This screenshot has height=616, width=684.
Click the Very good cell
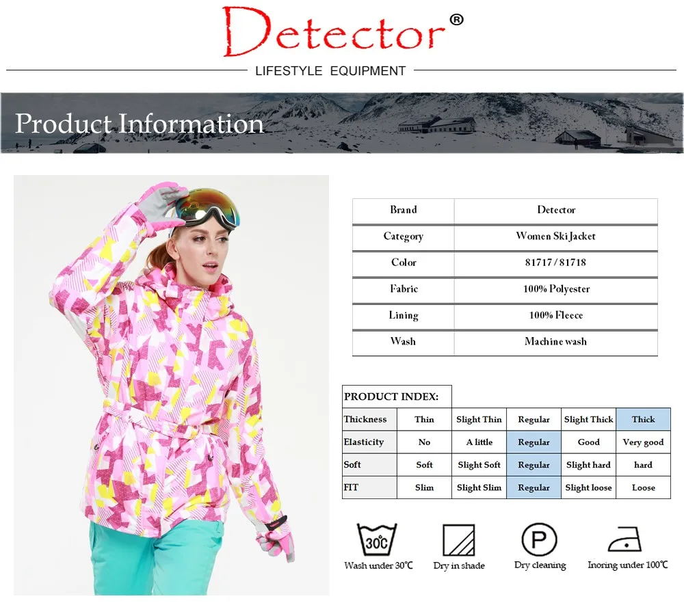point(643,442)
